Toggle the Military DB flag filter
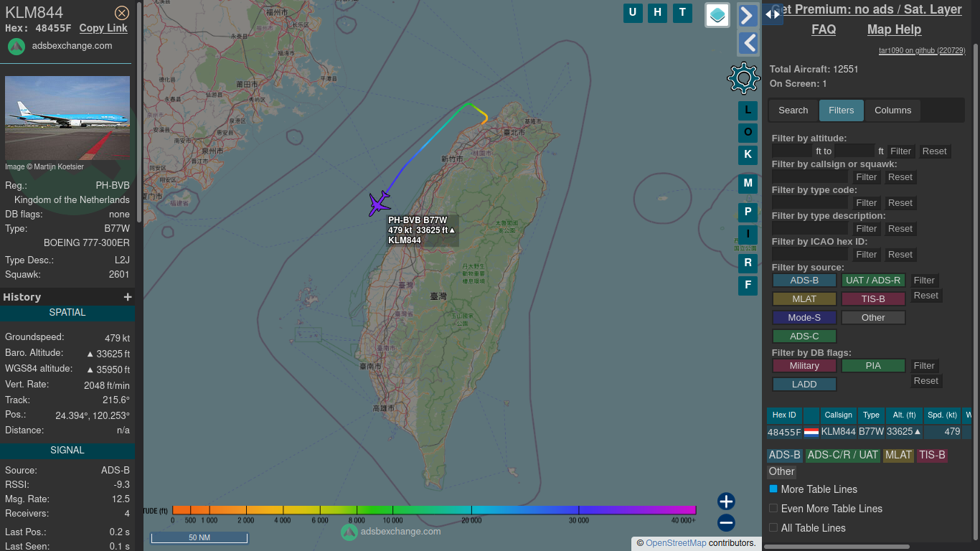The height and width of the screenshot is (551, 980). (804, 366)
